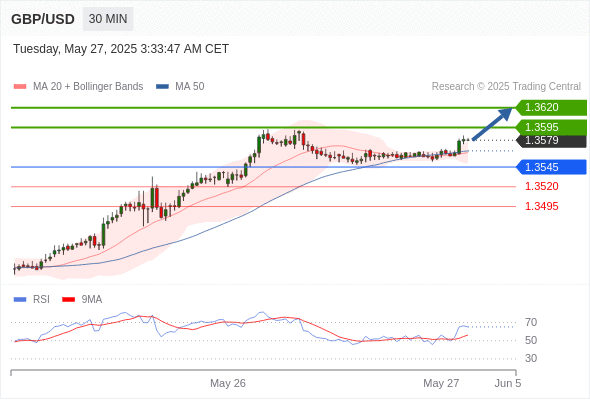Click the 1.3545 blue pivot tag

pos(551,167)
